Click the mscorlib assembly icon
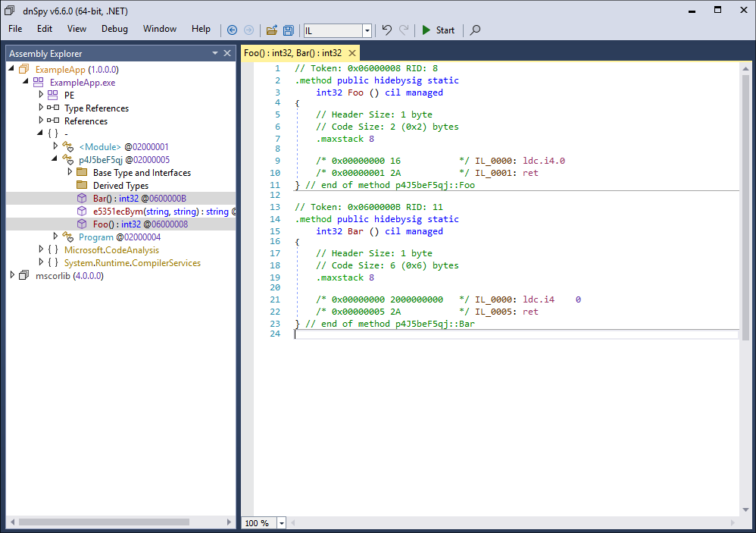Screen dimensions: 756x533 [x=24, y=275]
